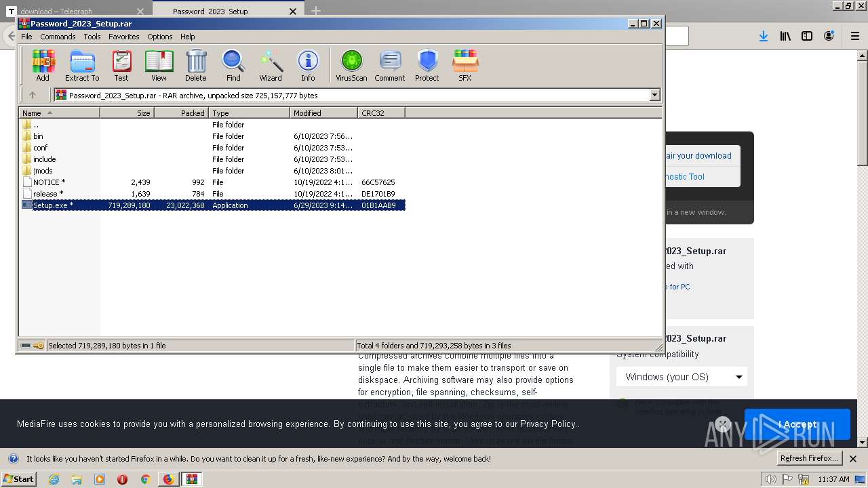Click the I Accept cookies button
Viewport: 868px width, 488px height.
pos(797,424)
